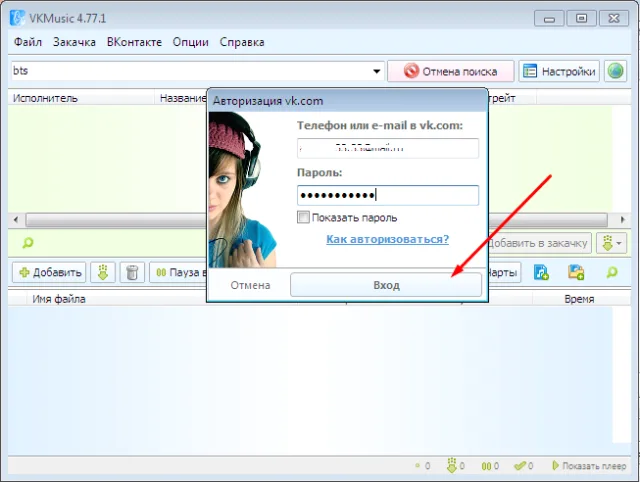Focus the phone or e-mail field
The image size is (640, 482).
tap(388, 148)
